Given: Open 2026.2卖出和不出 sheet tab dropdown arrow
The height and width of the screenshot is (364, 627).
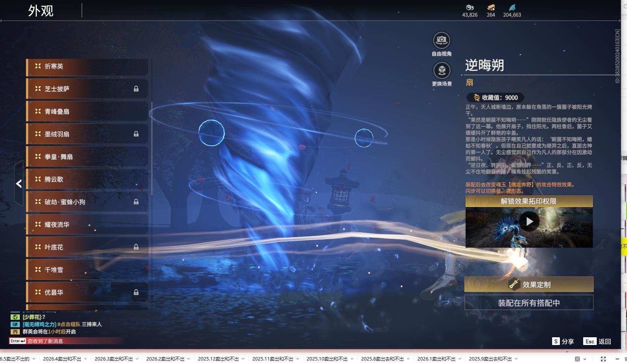Looking at the screenshot, I should [189, 359].
